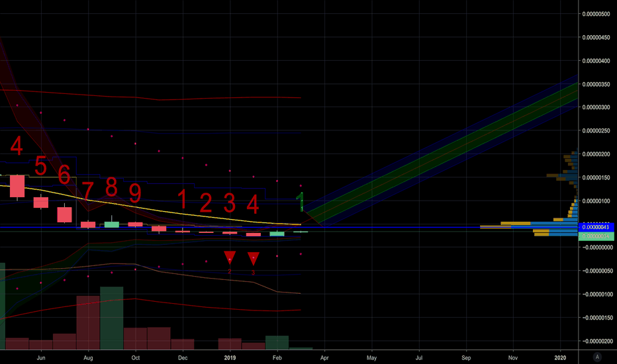The width and height of the screenshot is (617, 364).
Task: Click the 0.00000100 price axis label
Action: pos(596,201)
